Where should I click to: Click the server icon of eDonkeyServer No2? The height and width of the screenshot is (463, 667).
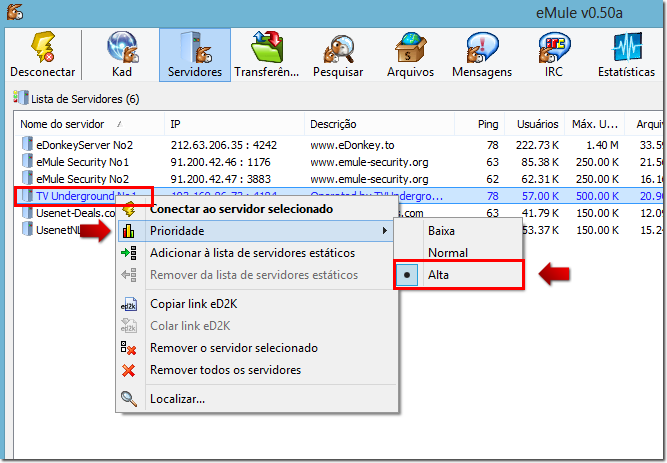coord(27,144)
